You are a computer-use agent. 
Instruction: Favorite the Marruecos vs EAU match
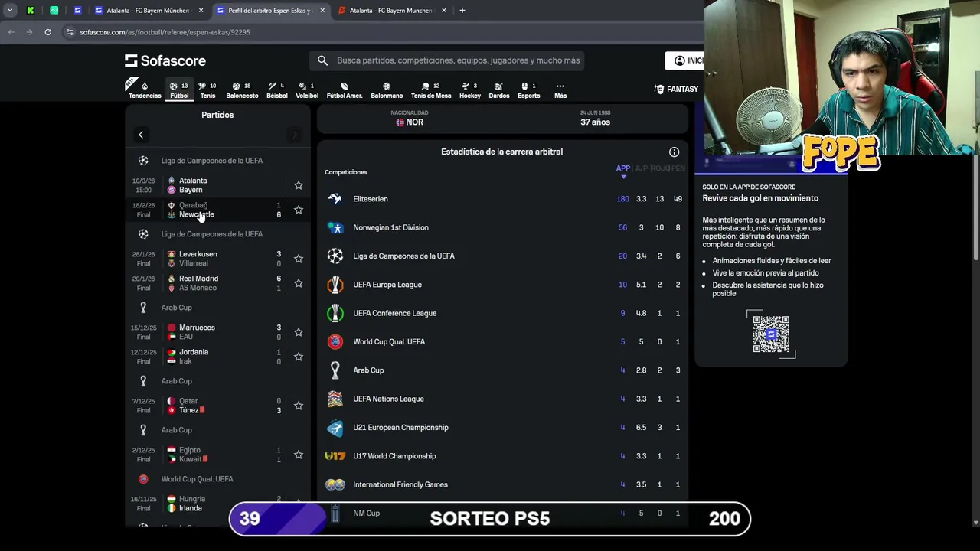click(299, 332)
